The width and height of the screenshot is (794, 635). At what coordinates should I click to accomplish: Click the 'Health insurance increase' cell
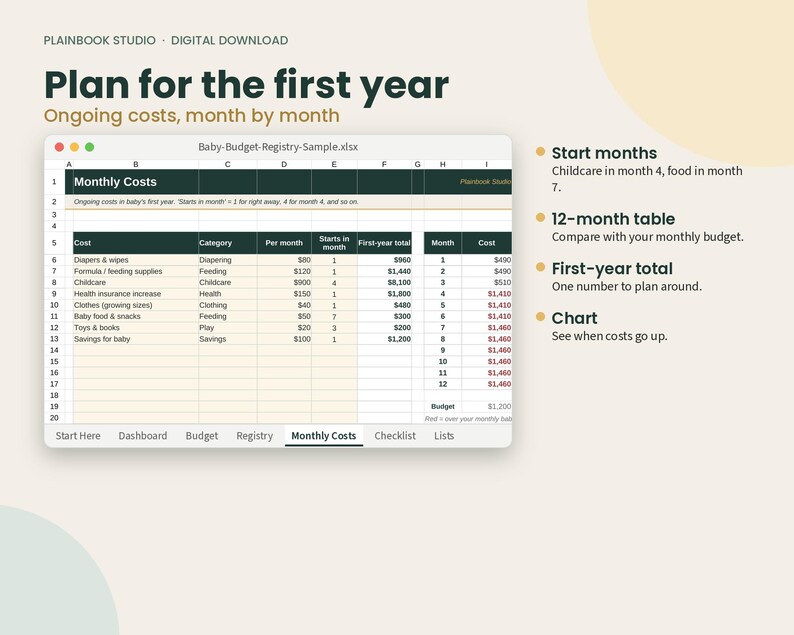136,294
